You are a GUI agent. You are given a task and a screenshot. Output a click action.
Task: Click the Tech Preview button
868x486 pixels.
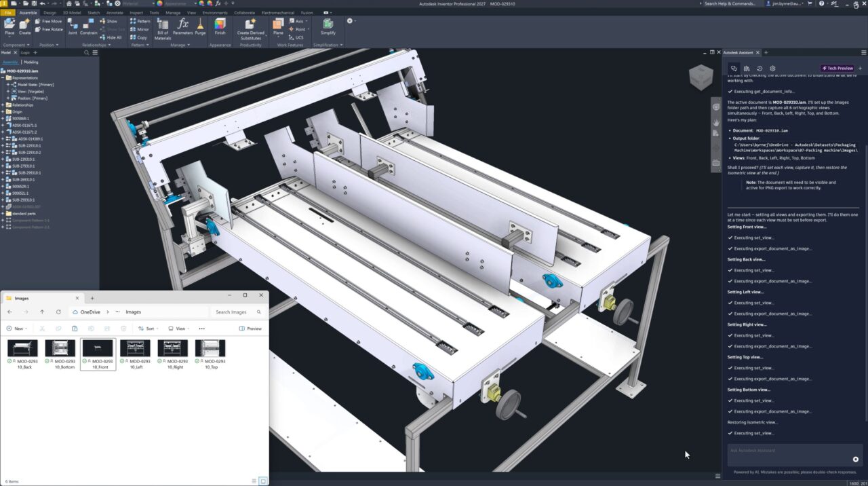(x=837, y=68)
